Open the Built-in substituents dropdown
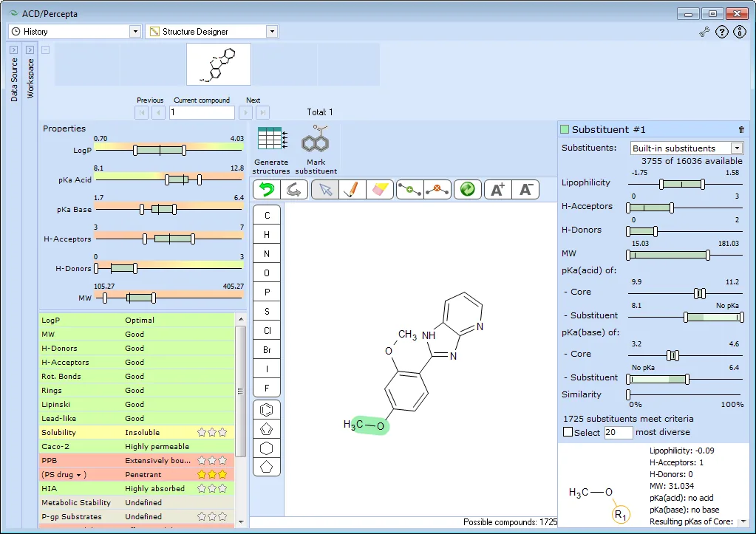Viewport: 756px width, 534px height. 737,148
